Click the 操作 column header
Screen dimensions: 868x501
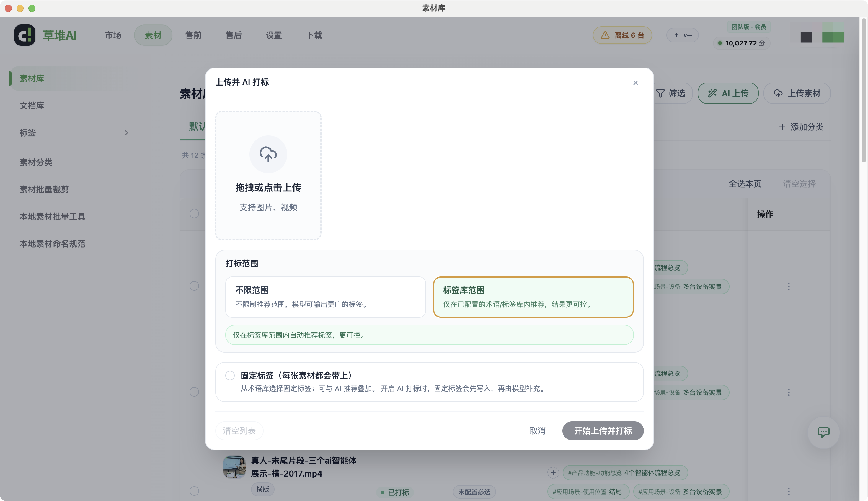765,214
